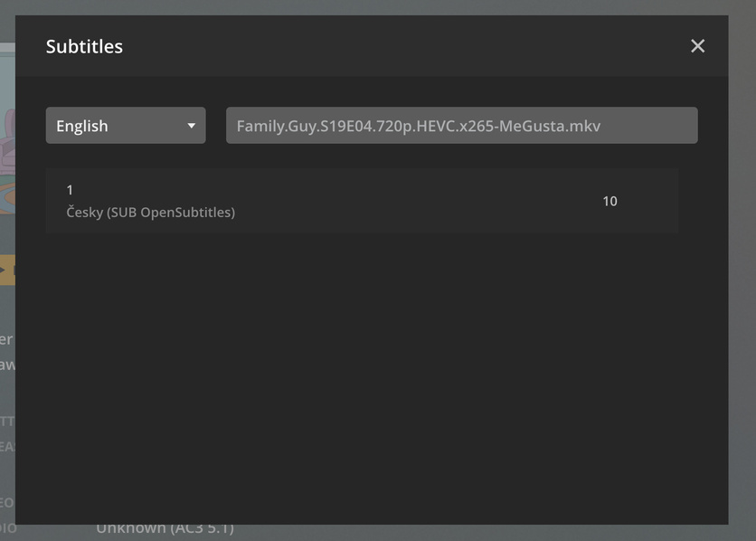Click the language dropdown arrow

pos(191,126)
